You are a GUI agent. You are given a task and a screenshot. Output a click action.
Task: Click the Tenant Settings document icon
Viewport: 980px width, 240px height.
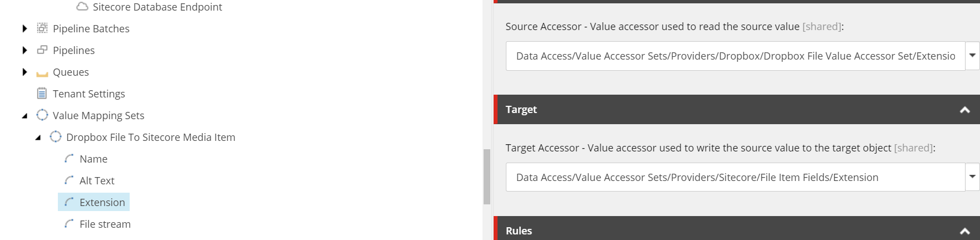42,93
